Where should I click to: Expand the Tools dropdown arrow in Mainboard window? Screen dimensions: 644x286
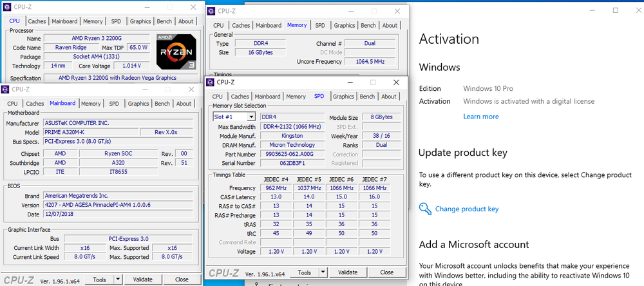click(117, 280)
